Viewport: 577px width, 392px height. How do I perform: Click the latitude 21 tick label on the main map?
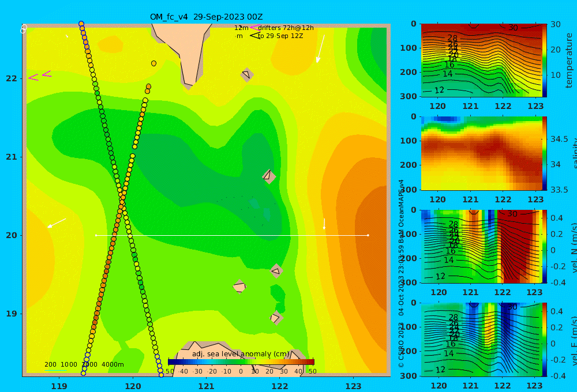click(12, 157)
